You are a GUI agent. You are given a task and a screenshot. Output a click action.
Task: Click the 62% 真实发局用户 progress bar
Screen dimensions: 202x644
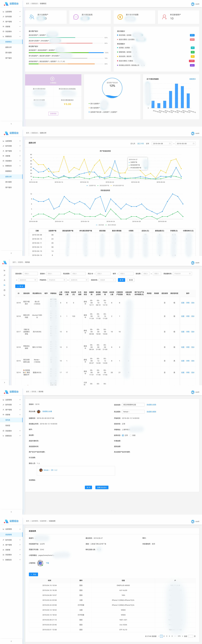[x=66, y=37]
